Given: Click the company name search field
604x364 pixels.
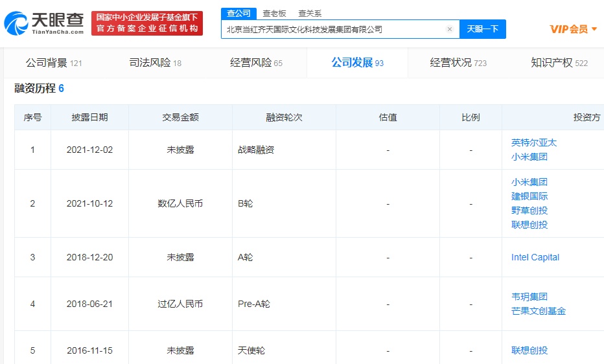Looking at the screenshot, I should 334,29.
